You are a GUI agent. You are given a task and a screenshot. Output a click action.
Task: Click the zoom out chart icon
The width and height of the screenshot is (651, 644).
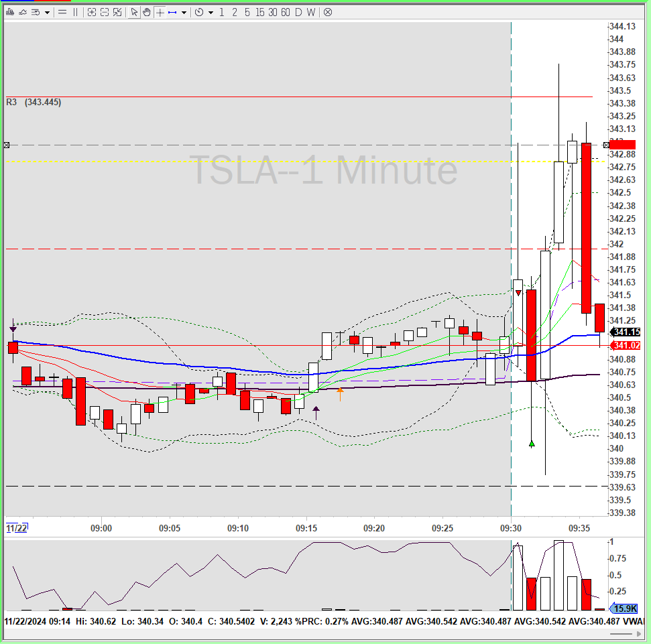pyautogui.click(x=105, y=13)
